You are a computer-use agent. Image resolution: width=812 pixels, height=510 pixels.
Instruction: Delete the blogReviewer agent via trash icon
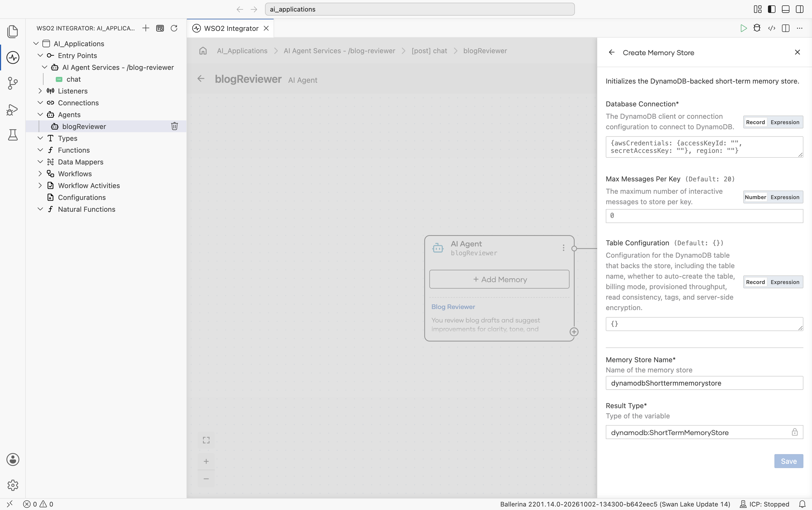(174, 126)
